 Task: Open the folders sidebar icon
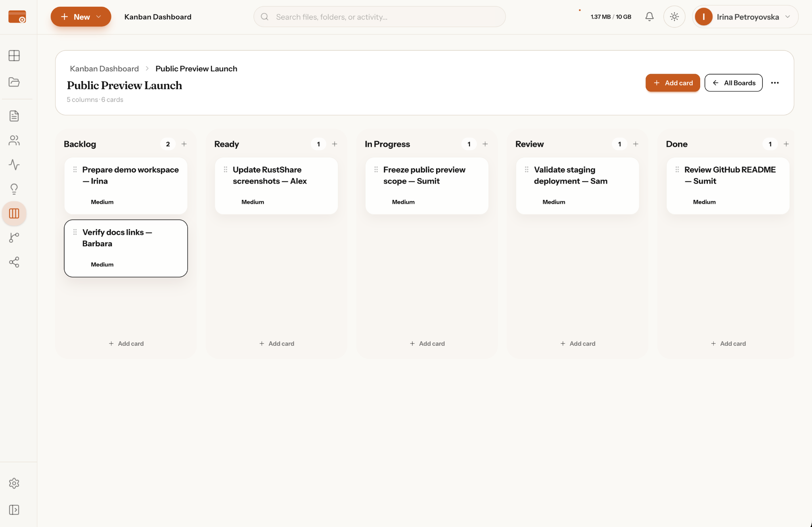[x=14, y=82]
